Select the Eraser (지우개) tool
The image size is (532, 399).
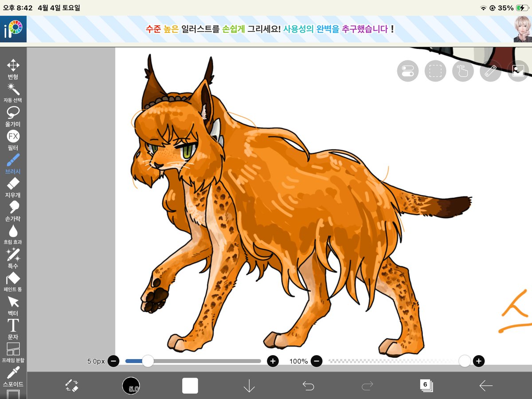[13, 187]
